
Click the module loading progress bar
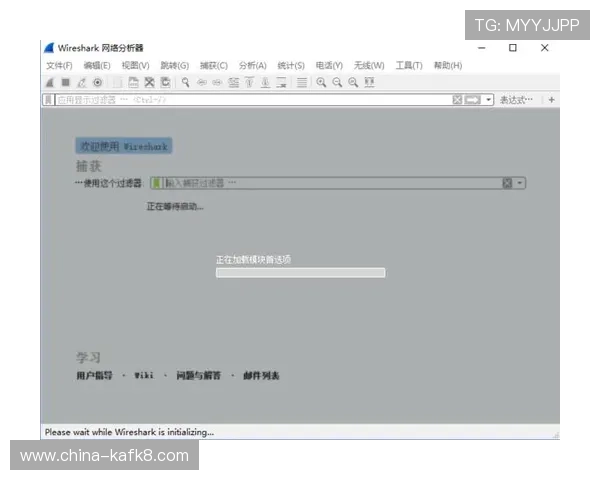click(300, 273)
